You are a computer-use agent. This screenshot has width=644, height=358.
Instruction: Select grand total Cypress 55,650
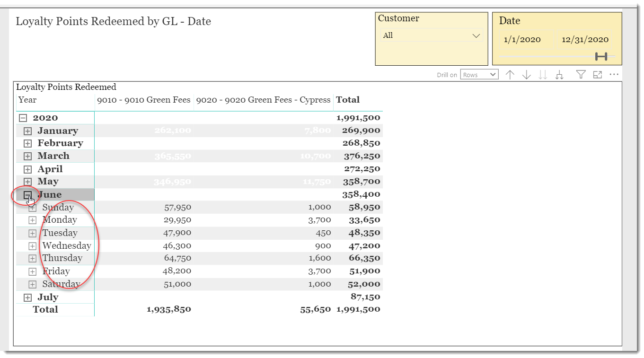click(316, 309)
